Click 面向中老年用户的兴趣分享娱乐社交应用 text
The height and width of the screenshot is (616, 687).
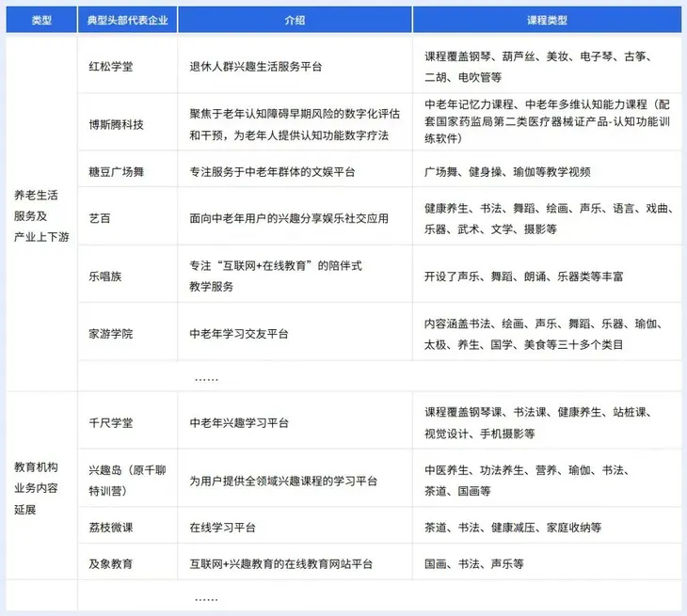(x=289, y=218)
